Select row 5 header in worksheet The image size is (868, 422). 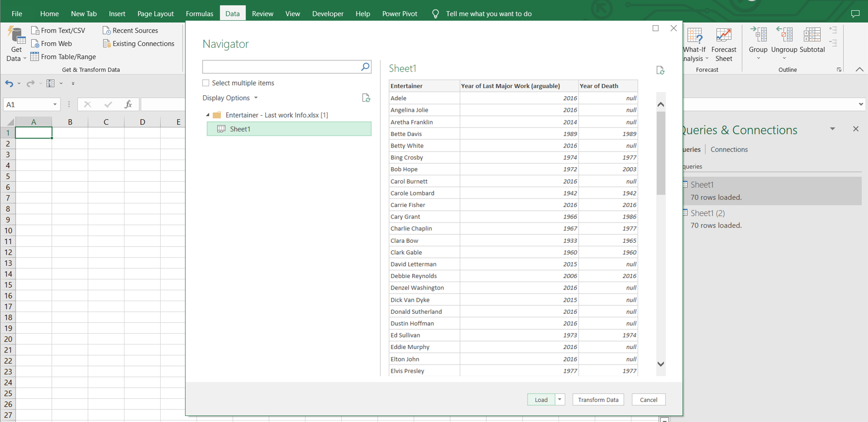tap(8, 176)
